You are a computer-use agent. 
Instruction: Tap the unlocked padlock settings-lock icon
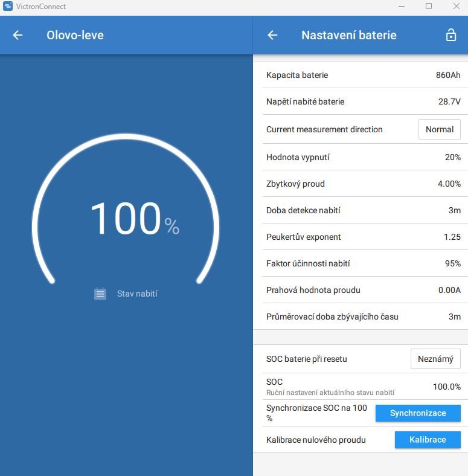pos(450,35)
